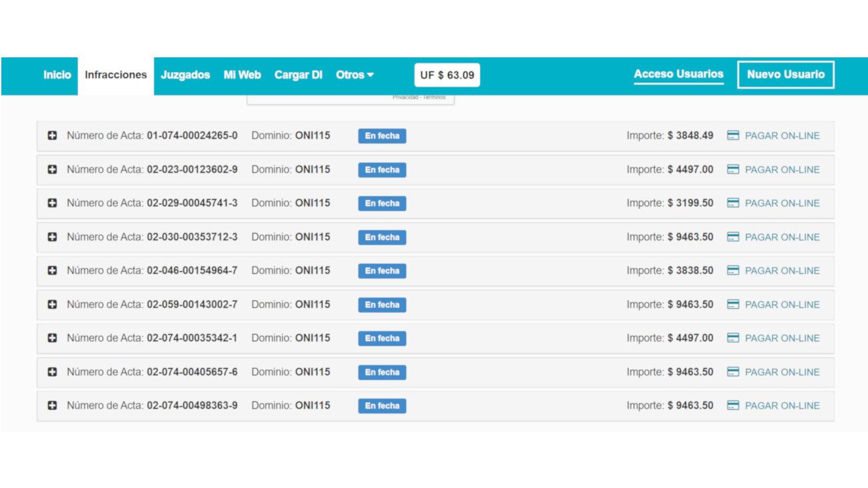Open plus icon for acta 02-059-00143002-7

pos(52,305)
